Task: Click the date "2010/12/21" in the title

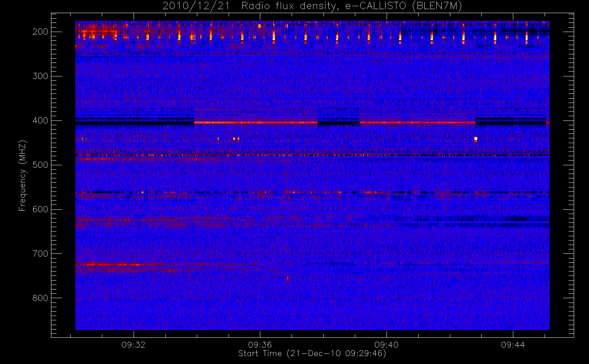Action: tap(196, 6)
